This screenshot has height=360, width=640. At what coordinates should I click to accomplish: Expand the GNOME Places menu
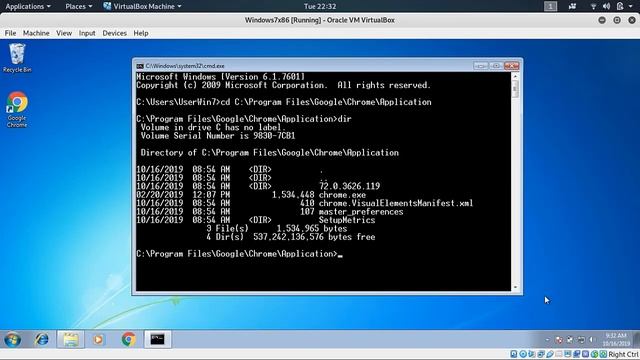[79, 6]
